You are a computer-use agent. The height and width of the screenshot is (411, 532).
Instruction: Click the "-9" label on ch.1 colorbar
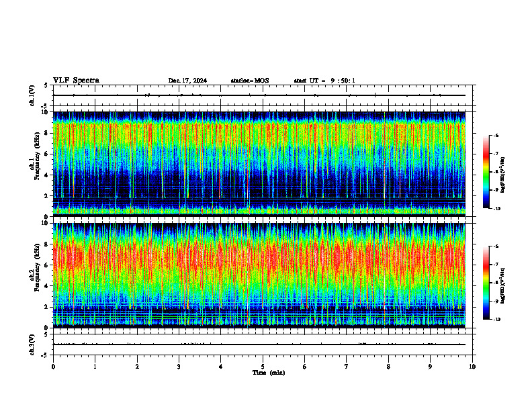[496, 190]
